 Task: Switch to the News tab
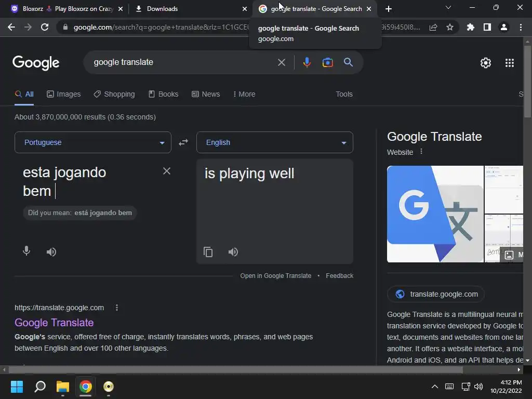point(206,94)
